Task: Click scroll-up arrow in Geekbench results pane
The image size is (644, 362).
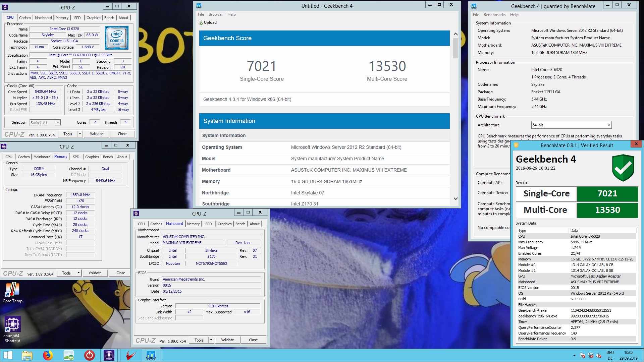Action: point(455,34)
